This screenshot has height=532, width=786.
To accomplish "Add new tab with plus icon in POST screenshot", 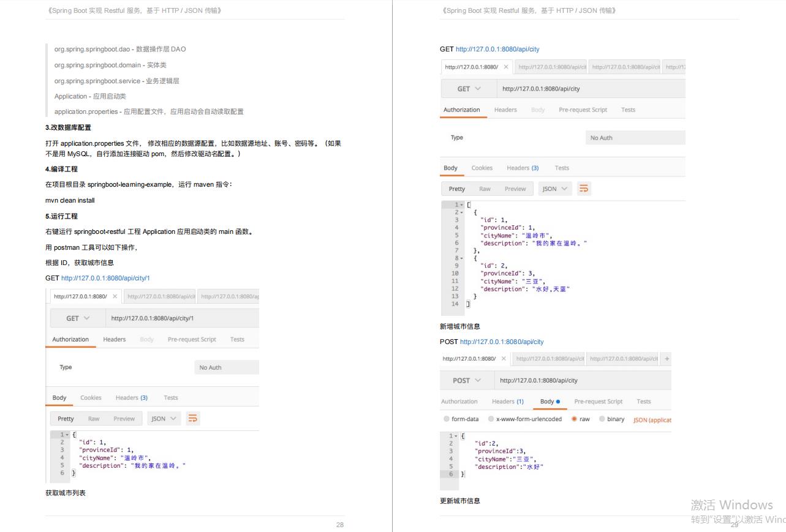I will 667,359.
